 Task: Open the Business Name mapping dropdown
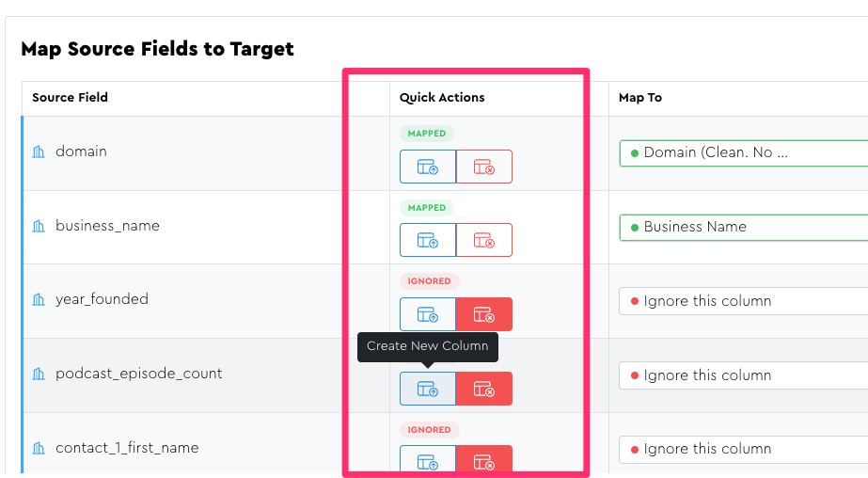743,227
